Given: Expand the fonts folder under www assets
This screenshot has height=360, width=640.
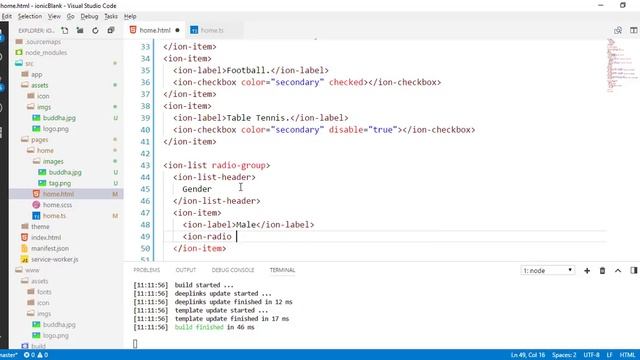Looking at the screenshot, I should (44, 292).
